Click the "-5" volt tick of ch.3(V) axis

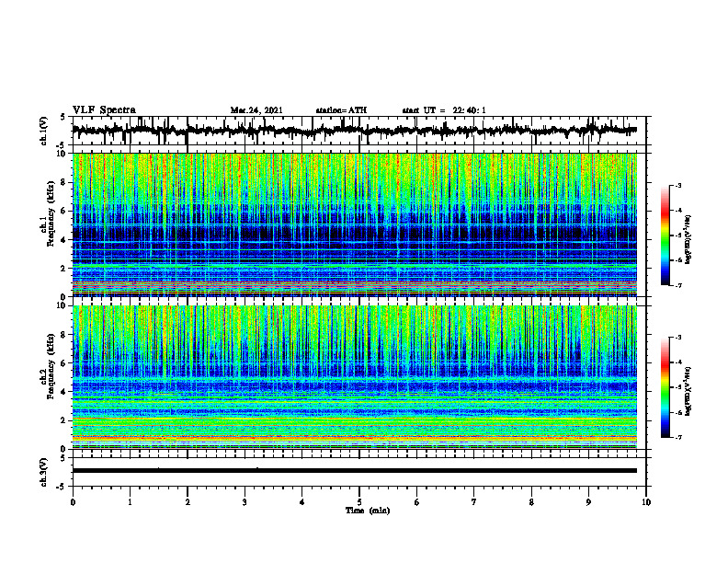tap(62, 487)
